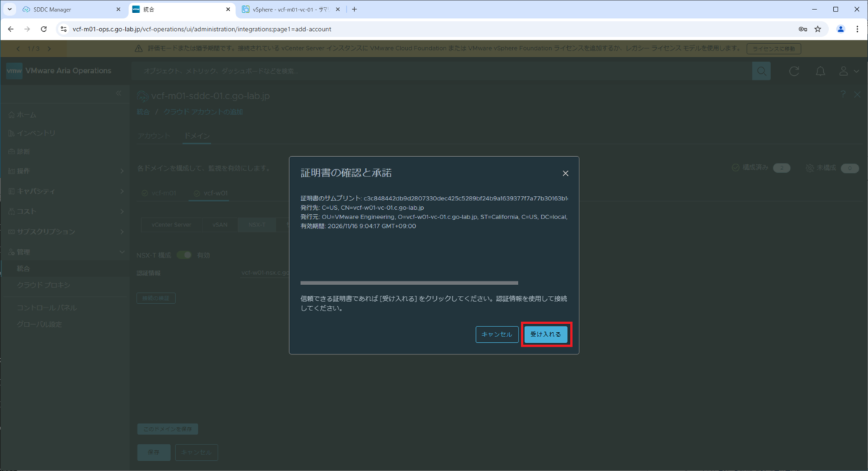Click the page-bottom キャンセル button
The width and height of the screenshot is (868, 471).
click(196, 452)
